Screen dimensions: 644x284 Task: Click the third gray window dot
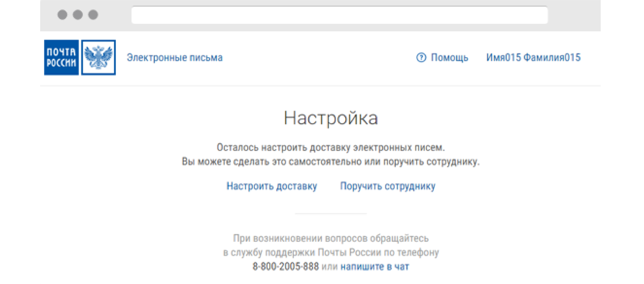tap(93, 15)
